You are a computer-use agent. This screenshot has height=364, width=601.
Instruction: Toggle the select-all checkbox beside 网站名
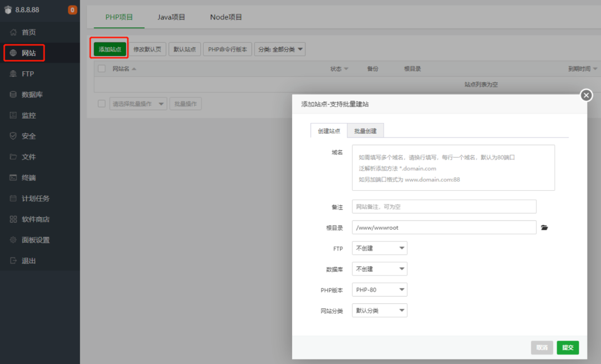[x=102, y=69]
